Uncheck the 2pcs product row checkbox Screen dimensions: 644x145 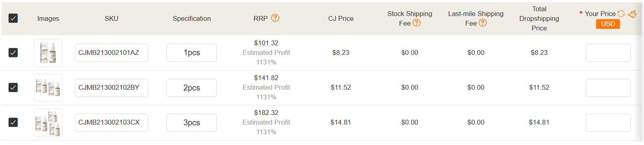13,87
